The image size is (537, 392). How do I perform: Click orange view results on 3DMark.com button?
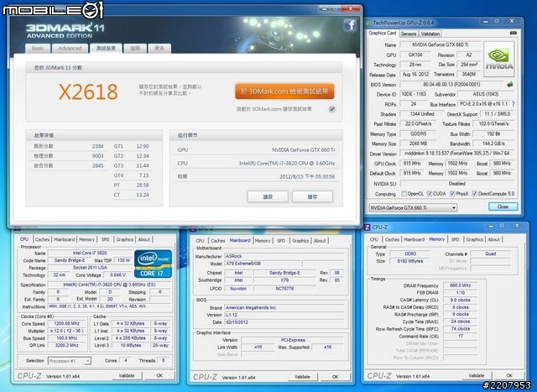coord(284,91)
